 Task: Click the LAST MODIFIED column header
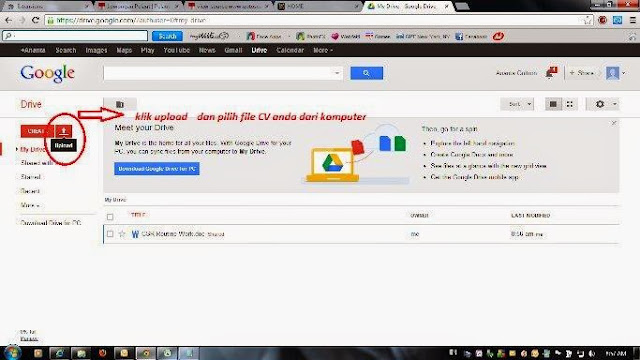coord(531,215)
